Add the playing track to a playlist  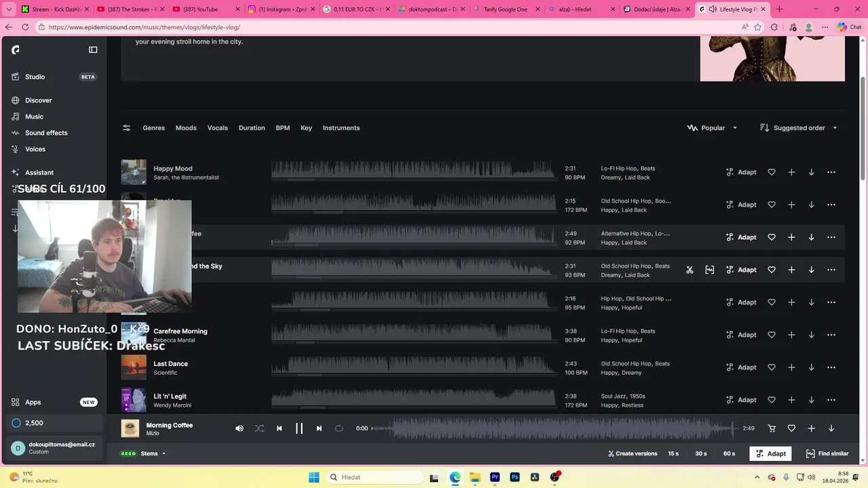tap(811, 428)
